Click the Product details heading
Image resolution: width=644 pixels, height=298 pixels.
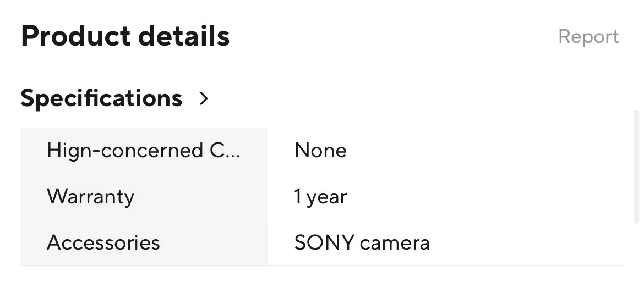125,36
